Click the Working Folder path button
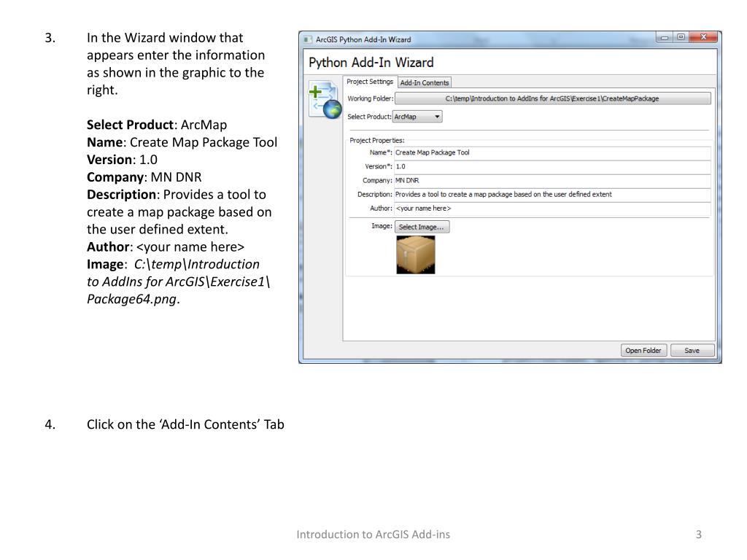Screen dimensions: 747x560 pyautogui.click(x=553, y=98)
